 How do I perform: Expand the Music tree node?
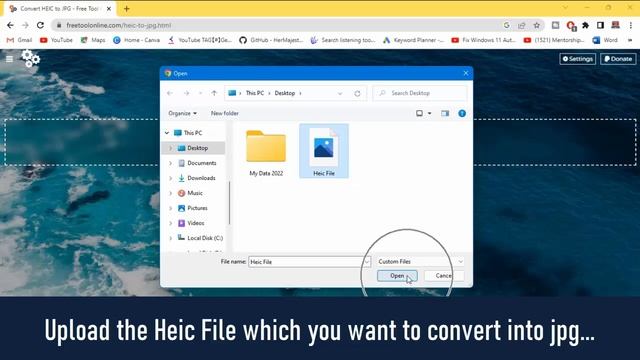tap(171, 193)
